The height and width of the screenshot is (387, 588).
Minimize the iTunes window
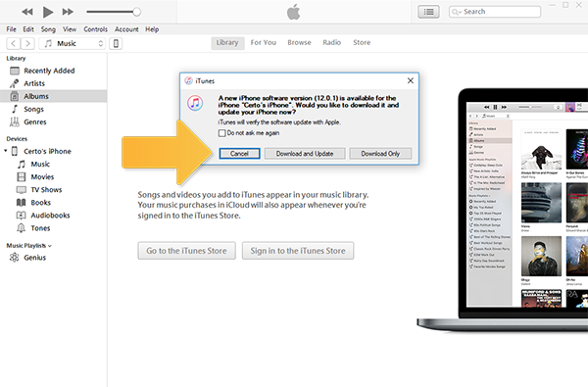pyautogui.click(x=552, y=5)
